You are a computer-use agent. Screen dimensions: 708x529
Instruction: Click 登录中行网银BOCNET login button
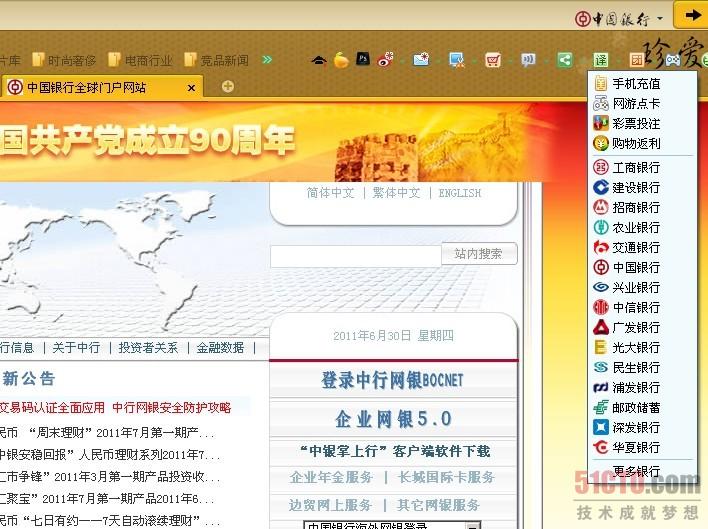tap(393, 380)
